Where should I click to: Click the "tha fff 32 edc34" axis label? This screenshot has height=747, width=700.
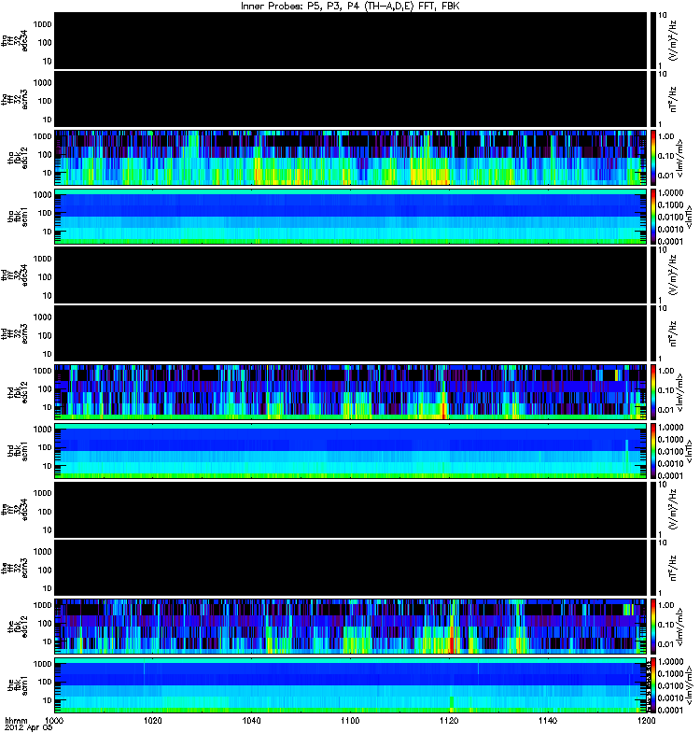click(x=15, y=41)
